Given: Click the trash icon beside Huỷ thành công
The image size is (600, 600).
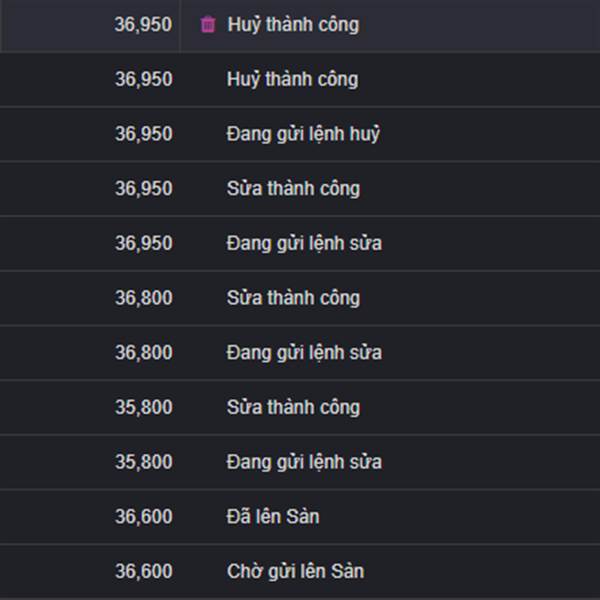Looking at the screenshot, I should click(x=208, y=25).
